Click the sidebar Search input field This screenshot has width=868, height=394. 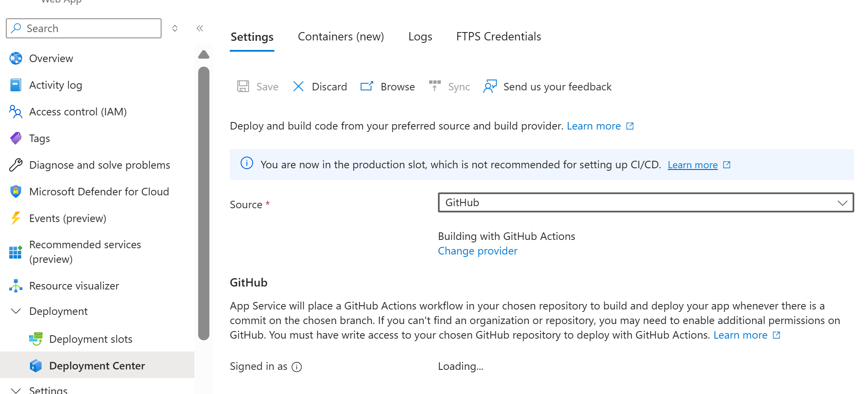pyautogui.click(x=87, y=28)
